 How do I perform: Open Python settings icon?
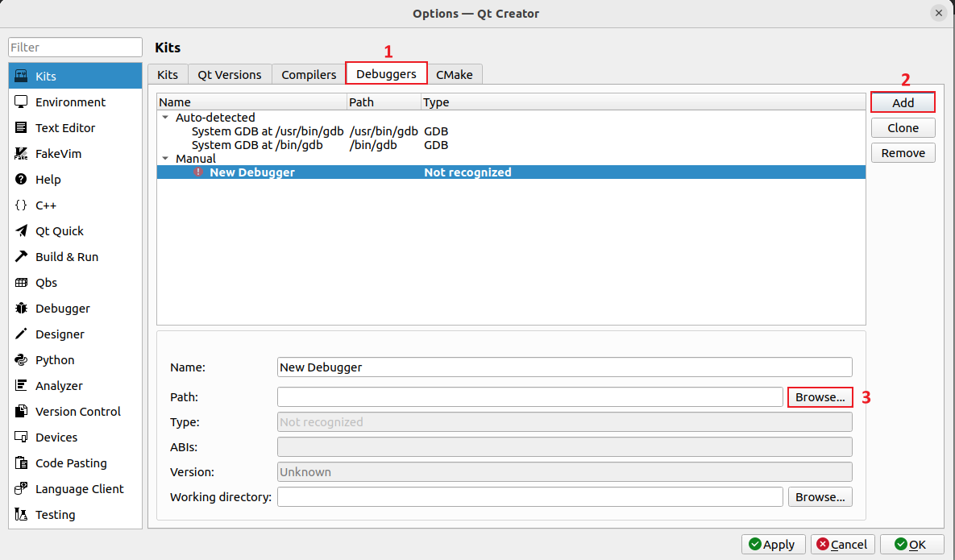click(x=21, y=359)
